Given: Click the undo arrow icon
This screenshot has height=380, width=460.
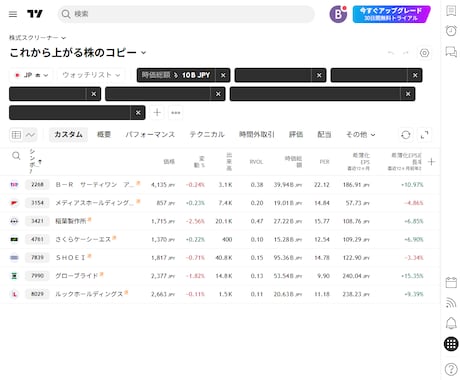Looking at the screenshot, I should [391, 53].
